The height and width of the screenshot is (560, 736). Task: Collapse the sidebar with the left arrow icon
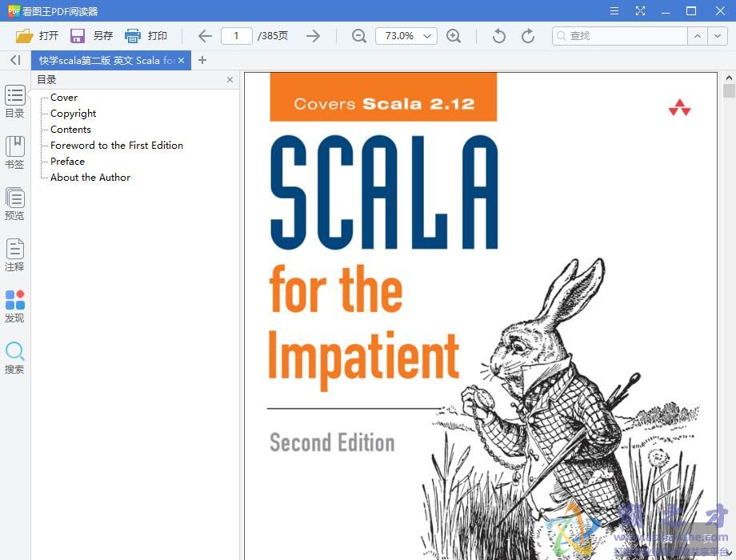[x=15, y=60]
